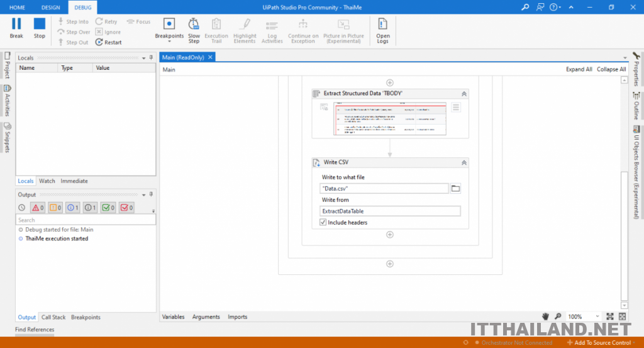
Task: Switch to the Watch tab
Action: (x=47, y=181)
